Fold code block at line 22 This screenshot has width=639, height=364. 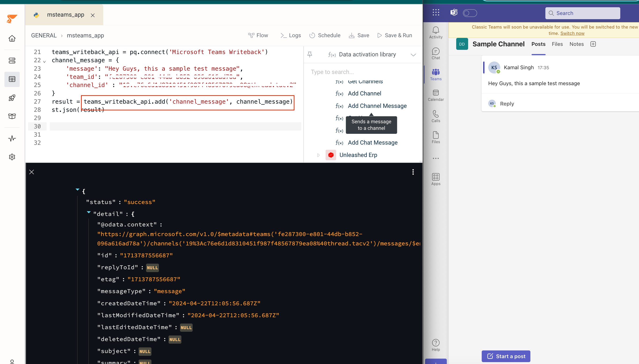(44, 61)
